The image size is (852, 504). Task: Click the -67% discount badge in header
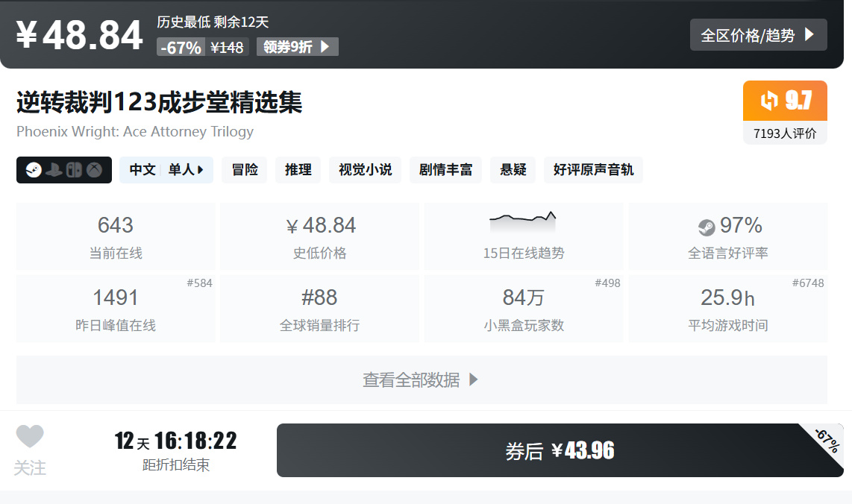[181, 47]
